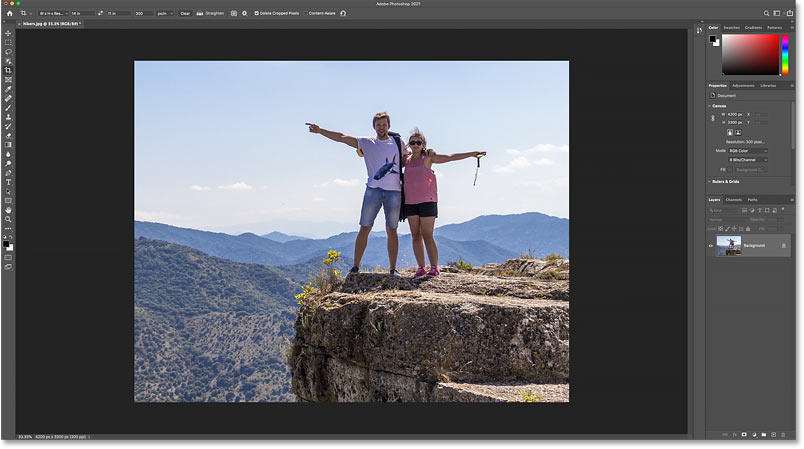The image size is (804, 449).
Task: Switch to the Swatches tab
Action: (x=732, y=28)
